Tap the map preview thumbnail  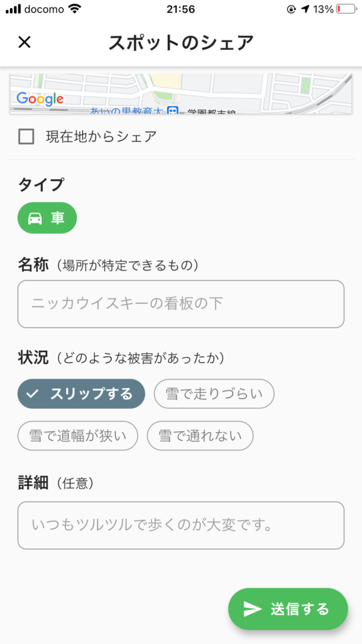[x=181, y=94]
